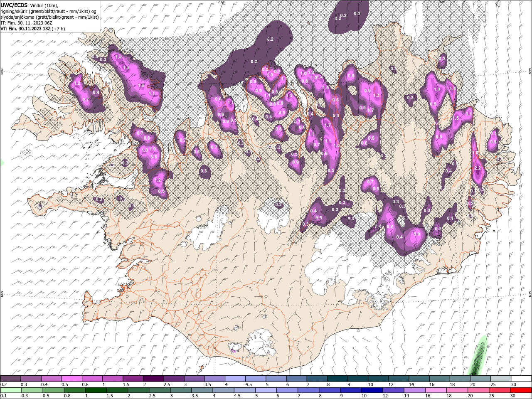Click the rain-scale swatch beginning at 0.3

[x=31, y=390]
